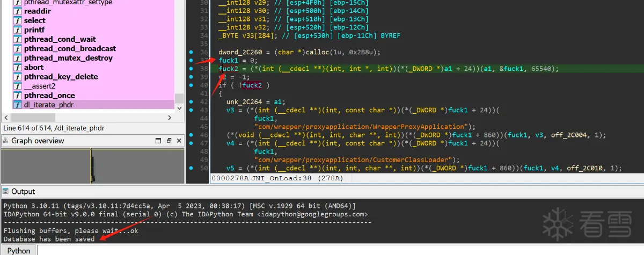Screen dimensions: 644x255
Task: Click the function icon beside dl_iterate_phdr
Action: 17,105
